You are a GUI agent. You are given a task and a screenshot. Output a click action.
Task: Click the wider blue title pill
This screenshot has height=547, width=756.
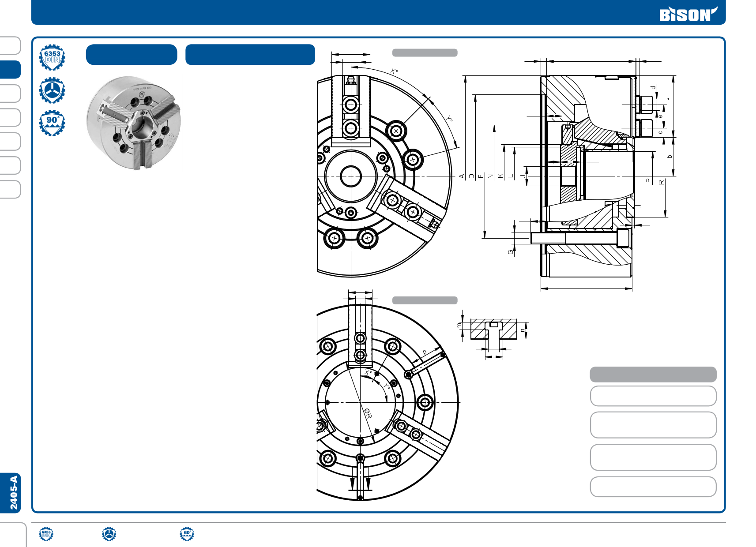tap(250, 55)
